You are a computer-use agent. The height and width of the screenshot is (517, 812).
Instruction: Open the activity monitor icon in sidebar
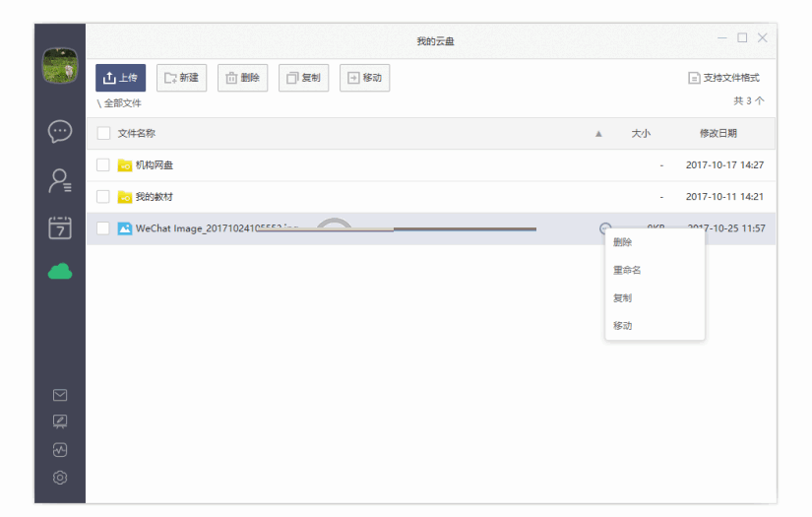click(x=60, y=450)
